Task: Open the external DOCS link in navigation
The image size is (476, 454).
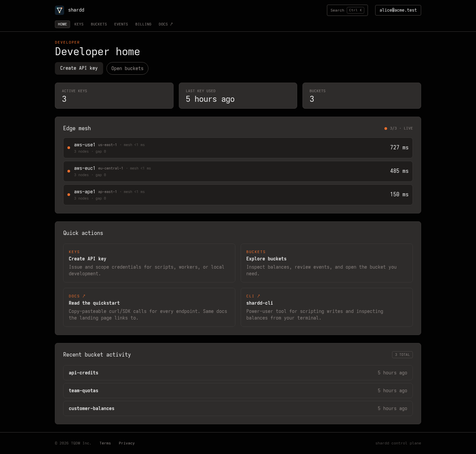Action: tap(166, 24)
